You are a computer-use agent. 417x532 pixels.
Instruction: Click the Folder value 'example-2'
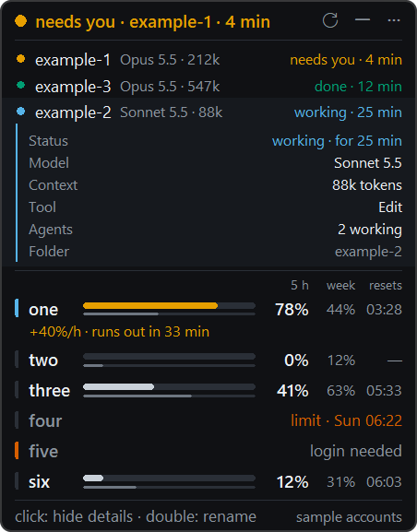point(368,252)
